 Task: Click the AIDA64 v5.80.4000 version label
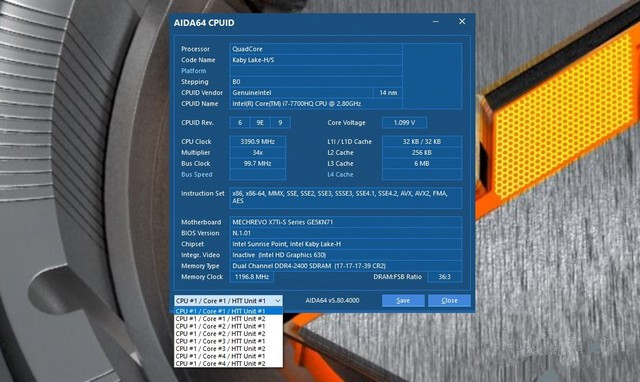[x=332, y=300]
